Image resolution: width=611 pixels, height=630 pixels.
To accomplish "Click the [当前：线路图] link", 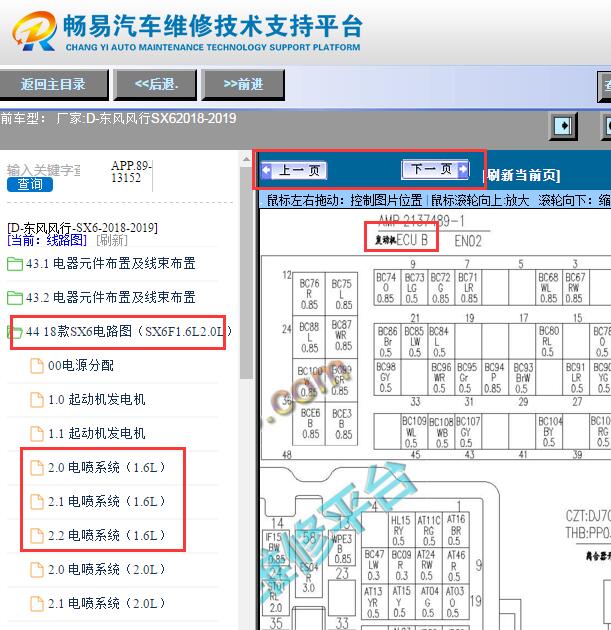I will (47, 240).
